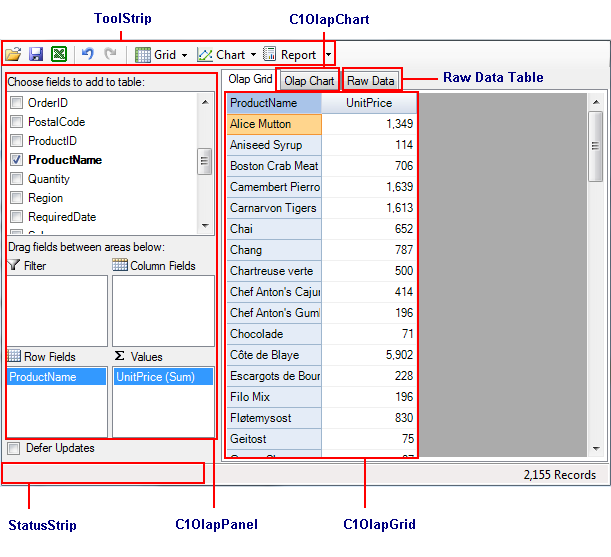Expand the toolbar overflow arrow next to Report
This screenshot has width=611, height=557.
click(328, 54)
